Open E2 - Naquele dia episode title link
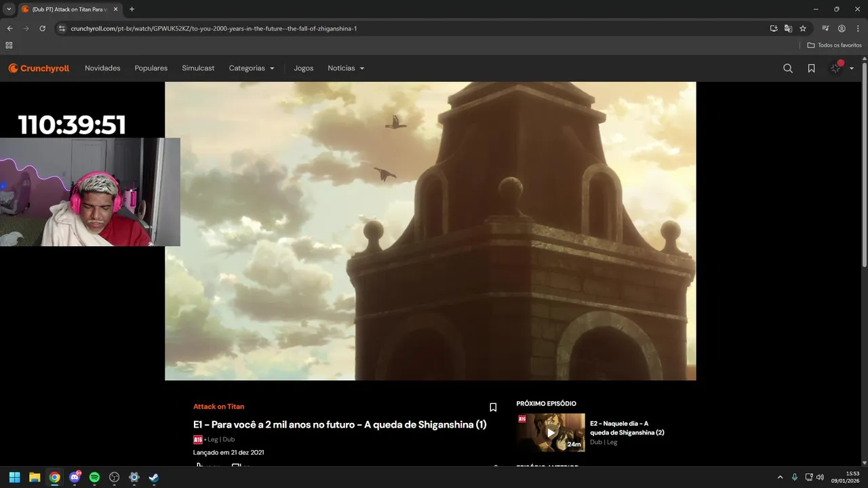Image resolution: width=868 pixels, height=488 pixels. coord(627,428)
